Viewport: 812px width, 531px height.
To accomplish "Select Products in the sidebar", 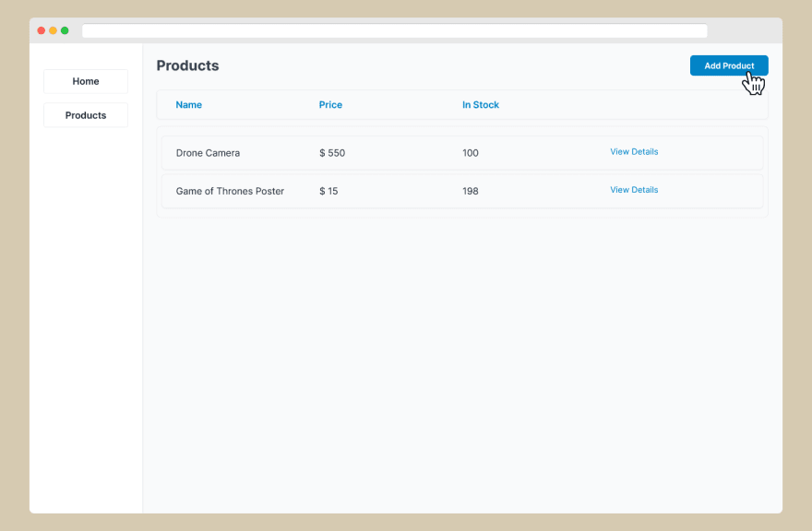I will pos(85,114).
